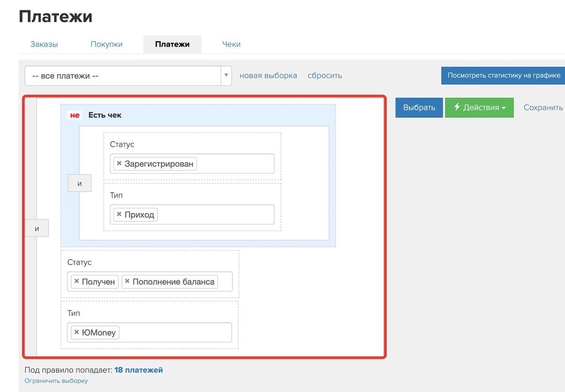Open the Покупки tab
The image size is (565, 392).
tap(106, 44)
